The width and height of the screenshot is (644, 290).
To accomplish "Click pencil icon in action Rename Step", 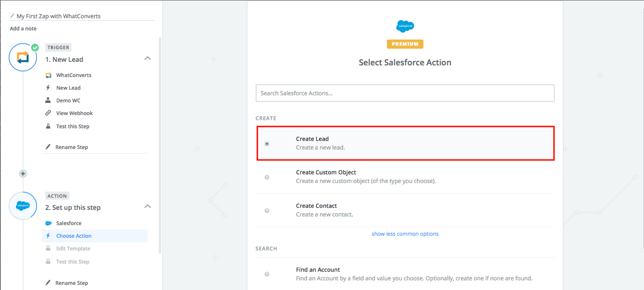I will tap(48, 283).
